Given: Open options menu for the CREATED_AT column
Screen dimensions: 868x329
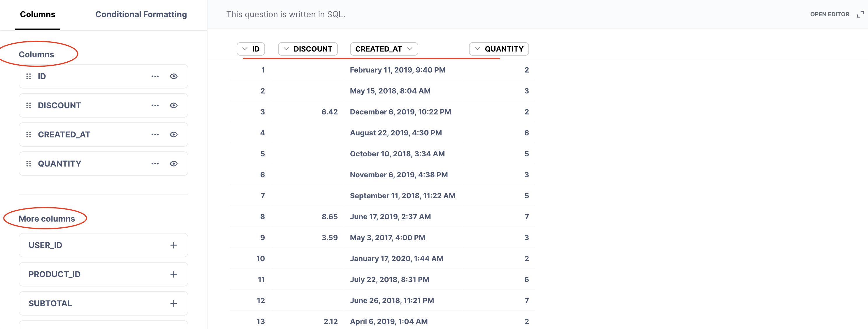Looking at the screenshot, I should 155,134.
